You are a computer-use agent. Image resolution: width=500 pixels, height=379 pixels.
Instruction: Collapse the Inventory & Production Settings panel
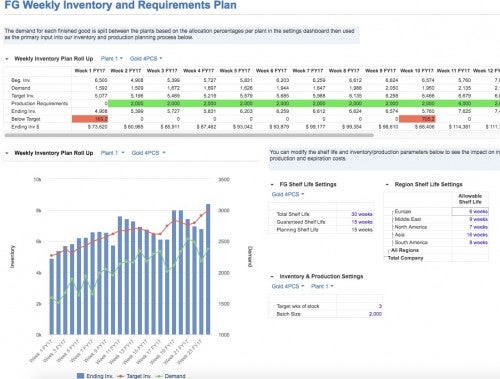[x=272, y=276]
